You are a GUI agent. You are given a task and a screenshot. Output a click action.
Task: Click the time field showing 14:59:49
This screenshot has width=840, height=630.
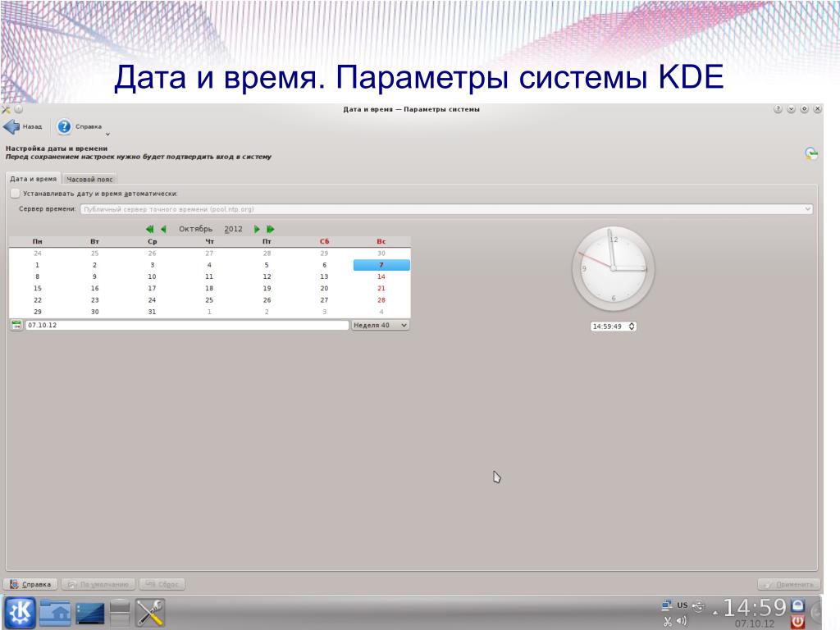click(608, 326)
